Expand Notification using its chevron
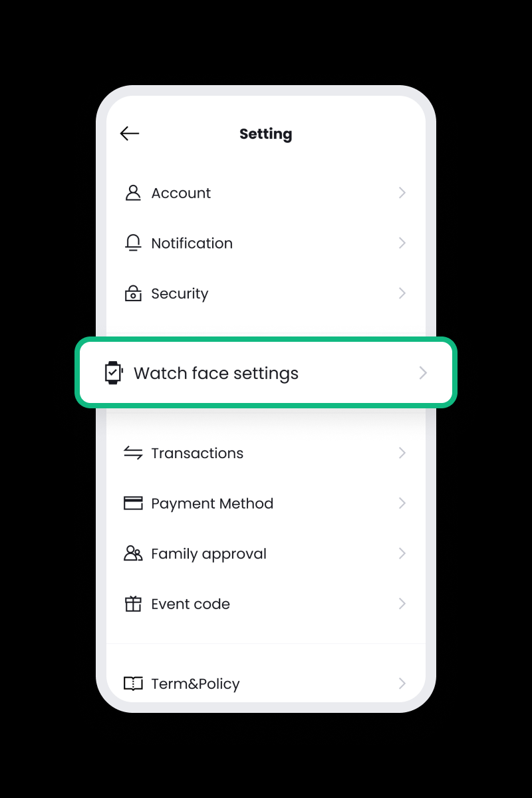Screen dimensions: 532x798 402,243
